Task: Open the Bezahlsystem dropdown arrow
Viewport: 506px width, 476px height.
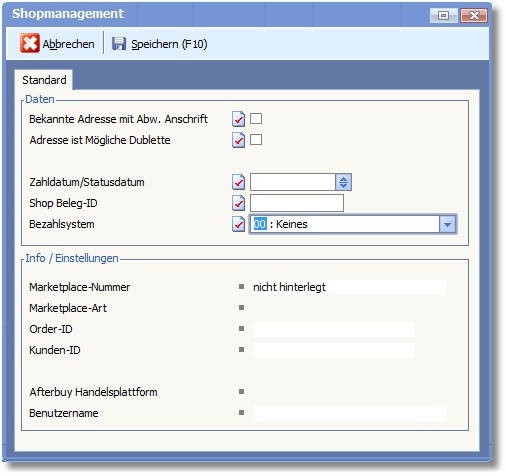Action: point(447,224)
